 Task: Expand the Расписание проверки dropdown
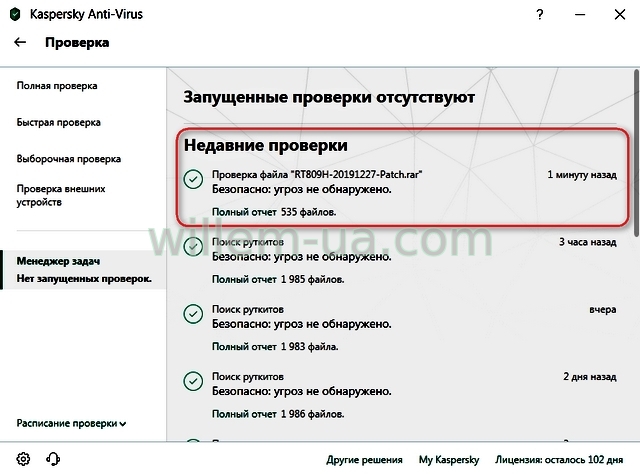click(71, 423)
